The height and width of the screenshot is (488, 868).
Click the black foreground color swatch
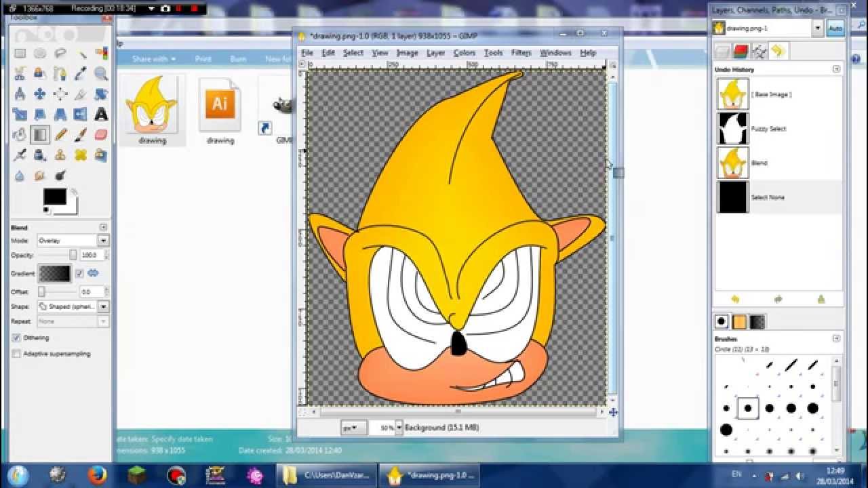55,197
